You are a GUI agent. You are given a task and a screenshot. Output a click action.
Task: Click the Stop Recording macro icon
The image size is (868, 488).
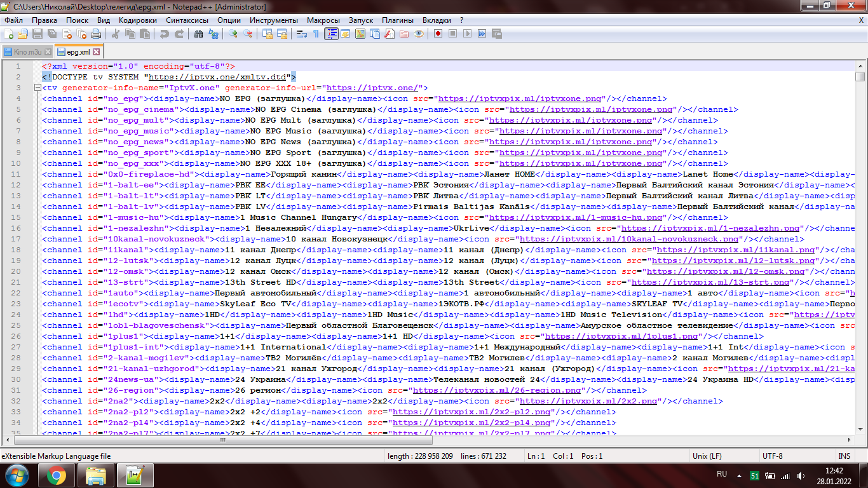pos(452,34)
